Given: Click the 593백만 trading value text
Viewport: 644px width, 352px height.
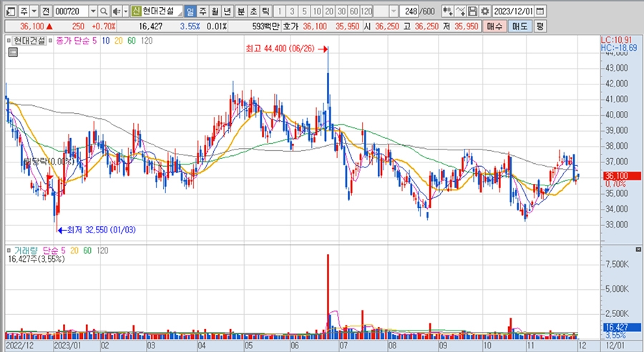Looking at the screenshot, I should pos(265,26).
